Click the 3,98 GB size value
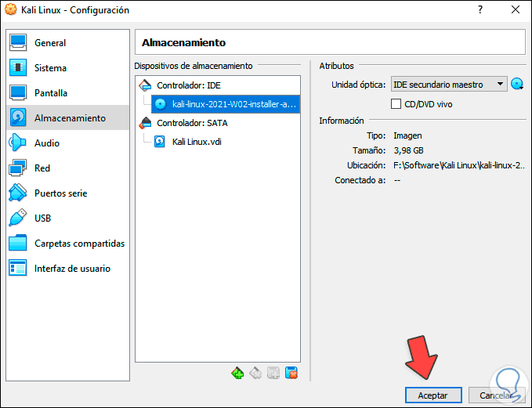Viewport: 532px width, 408px height. (408, 150)
